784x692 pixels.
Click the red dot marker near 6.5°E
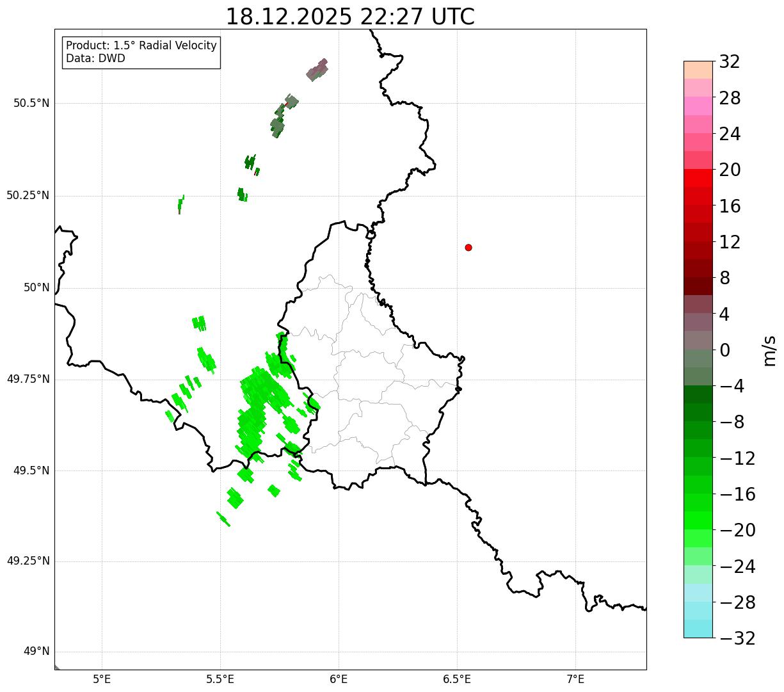468,247
